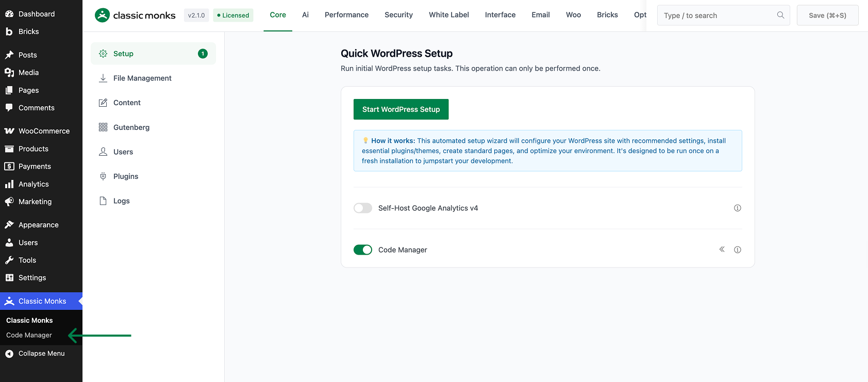Select File Management in settings sidebar
This screenshot has height=382, width=868.
[x=153, y=78]
